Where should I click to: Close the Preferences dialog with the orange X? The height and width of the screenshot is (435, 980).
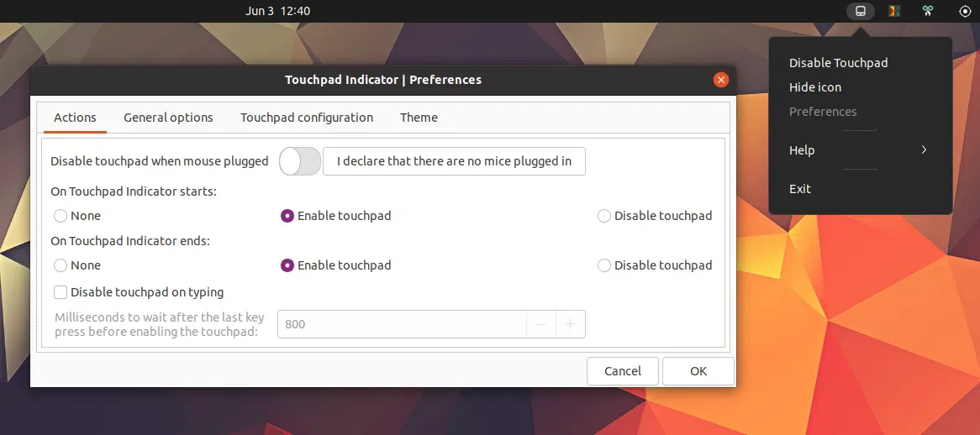coord(720,80)
